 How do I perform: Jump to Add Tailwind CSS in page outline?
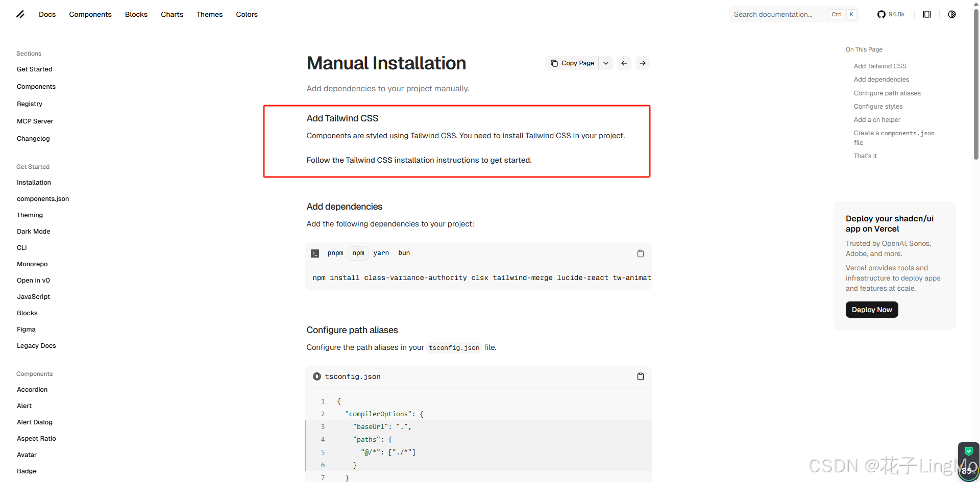tap(880, 66)
